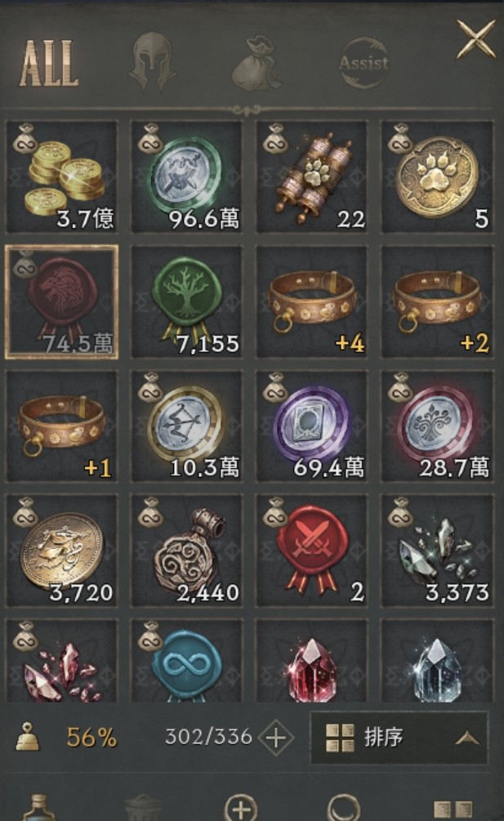The width and height of the screenshot is (504, 821).
Task: Choose the paw scroll item with 22
Action: point(312,177)
